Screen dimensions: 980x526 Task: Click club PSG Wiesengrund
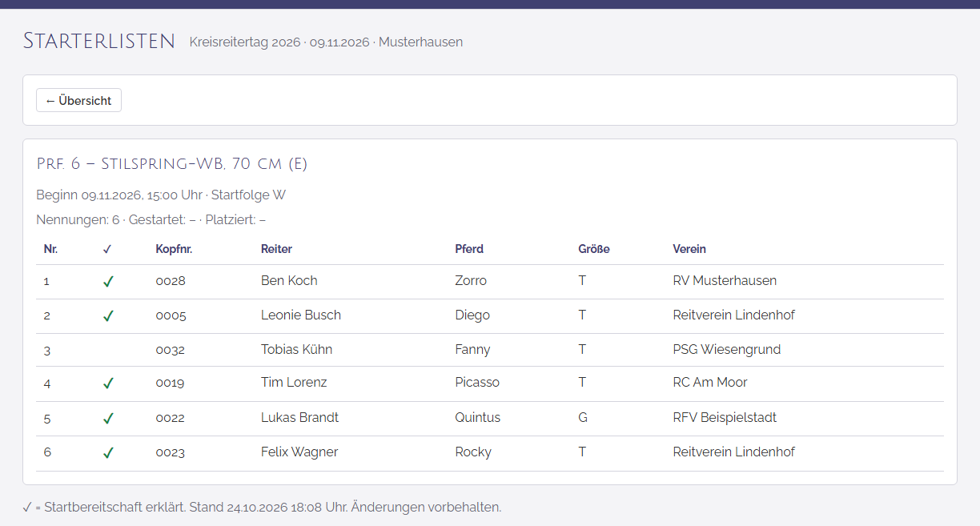(x=727, y=349)
